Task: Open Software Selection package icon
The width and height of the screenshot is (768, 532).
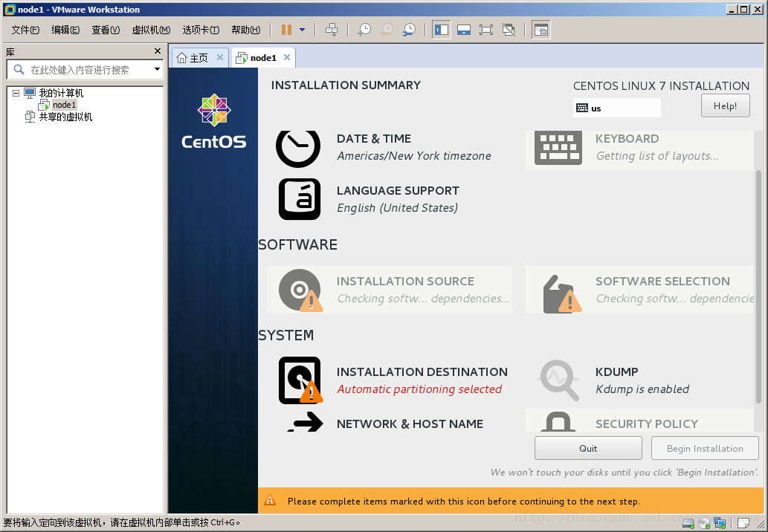Action: click(562, 294)
